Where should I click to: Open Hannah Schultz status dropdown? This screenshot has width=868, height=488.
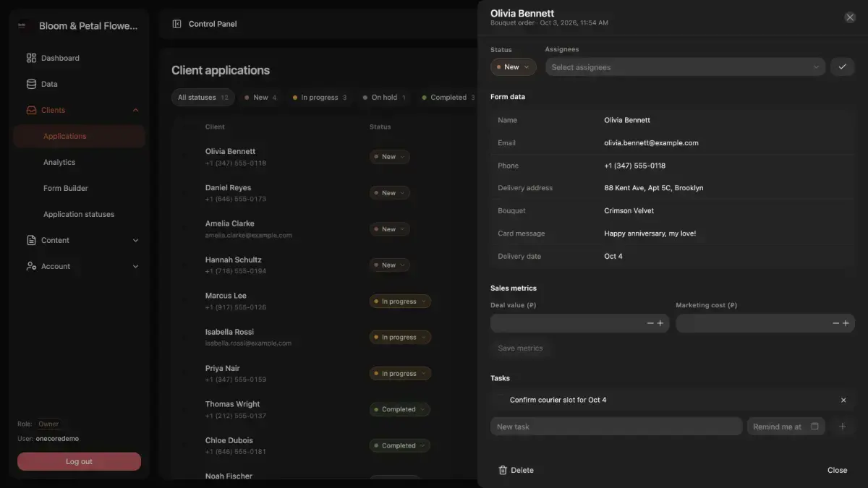(390, 265)
